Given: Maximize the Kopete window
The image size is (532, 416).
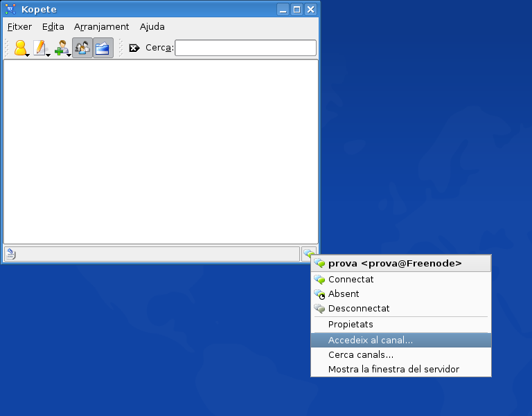Looking at the screenshot, I should coord(297,10).
